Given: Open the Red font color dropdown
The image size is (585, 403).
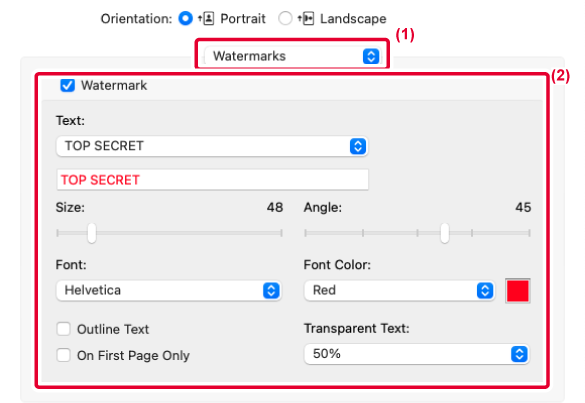Looking at the screenshot, I should [400, 290].
